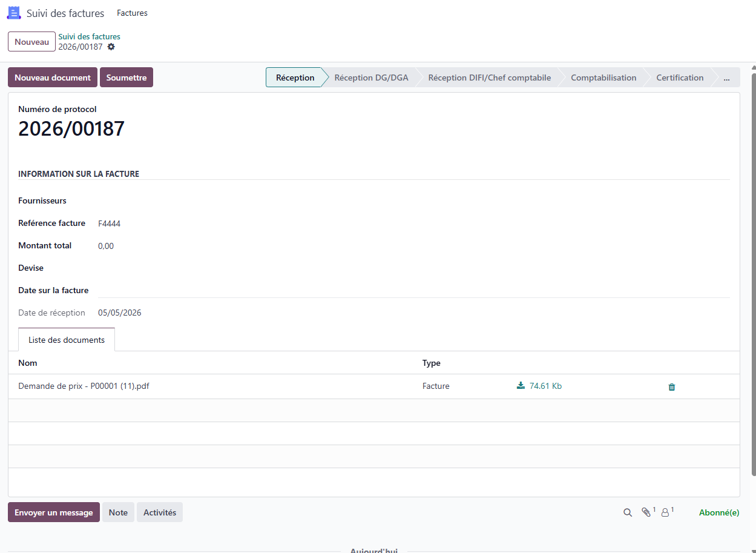Open attachments via the paperclip icon
This screenshot has height=553, width=756.
(x=646, y=512)
